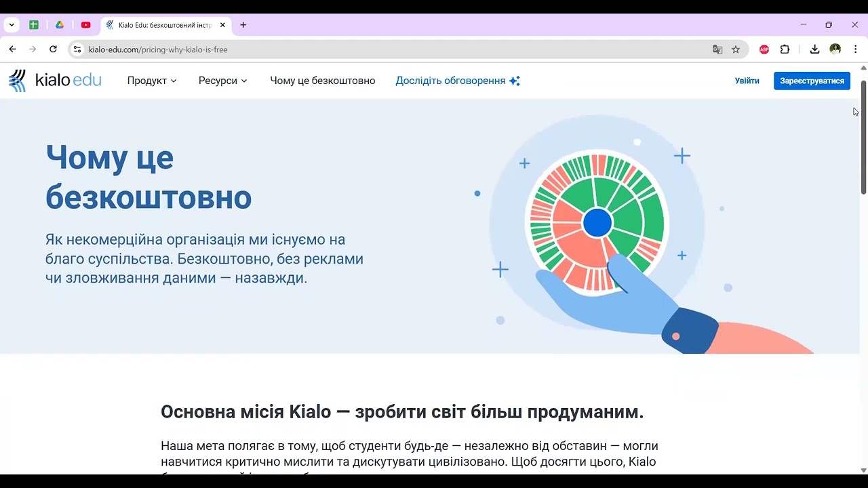Click heading Основна місія Kialo
This screenshot has height=488, width=868.
[402, 412]
